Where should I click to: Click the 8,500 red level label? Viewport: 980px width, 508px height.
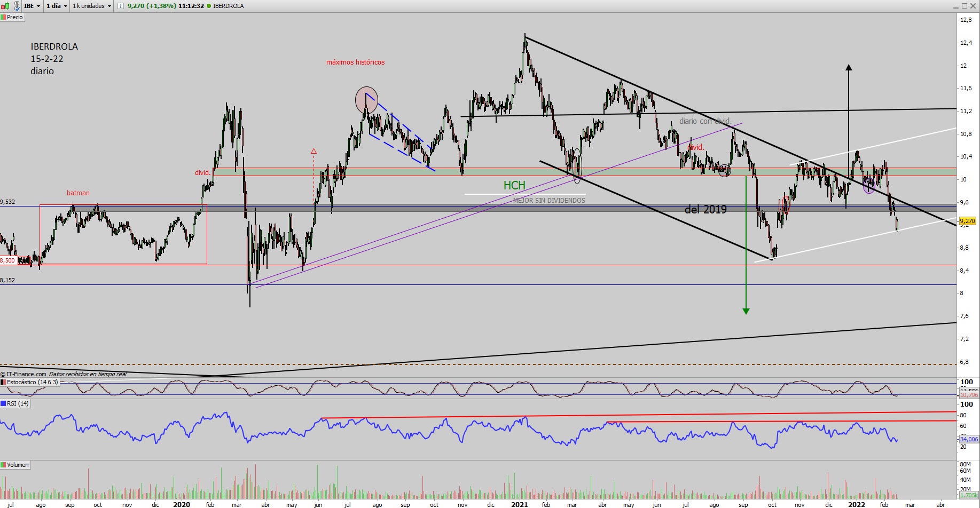pos(7,260)
